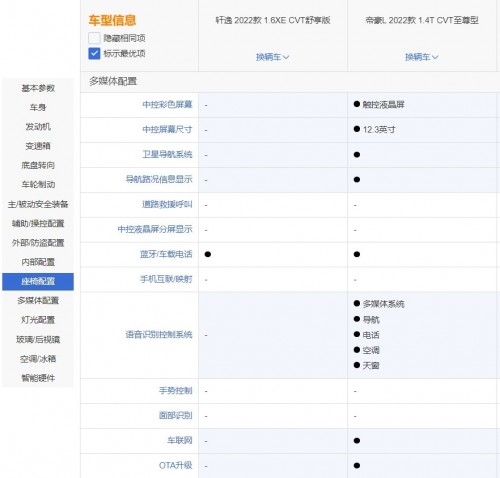This screenshot has width=500, height=478.
Task: Jump to 发动机 section
Action: coord(38,127)
